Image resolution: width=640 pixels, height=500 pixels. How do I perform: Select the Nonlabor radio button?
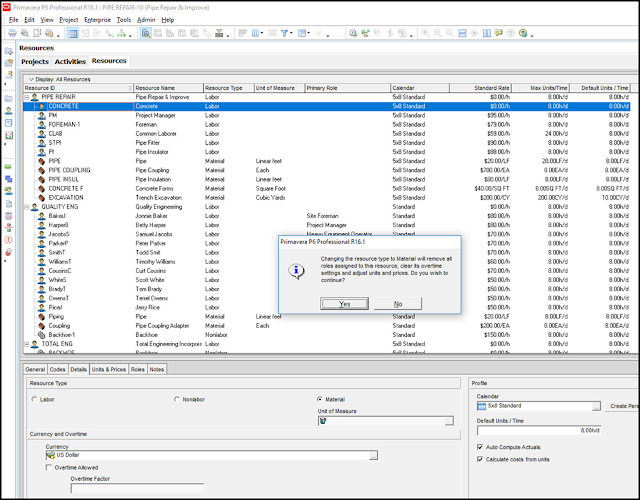pyautogui.click(x=177, y=399)
